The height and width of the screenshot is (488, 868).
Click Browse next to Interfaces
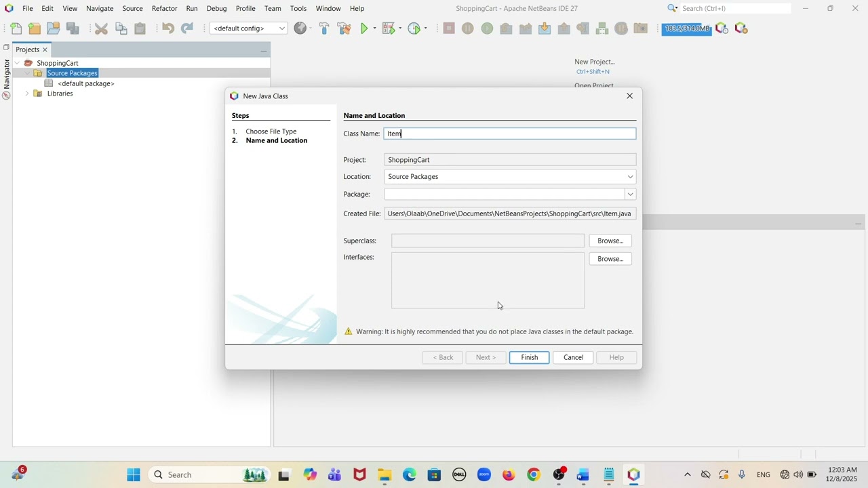click(610, 259)
